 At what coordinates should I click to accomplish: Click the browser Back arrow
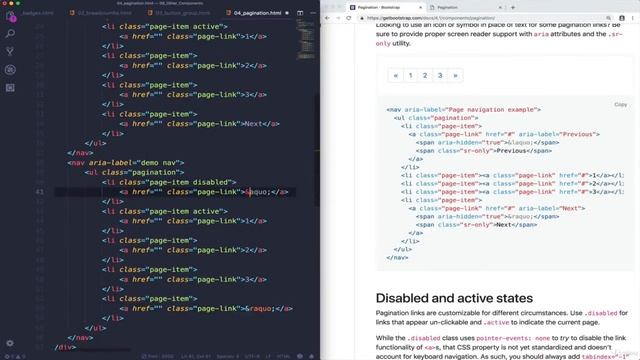pyautogui.click(x=327, y=18)
